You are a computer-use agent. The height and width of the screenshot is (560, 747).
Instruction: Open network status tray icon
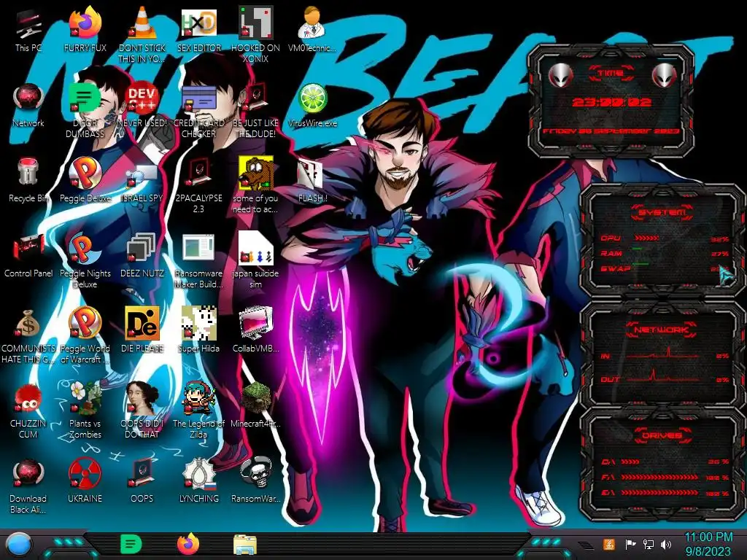(648, 544)
